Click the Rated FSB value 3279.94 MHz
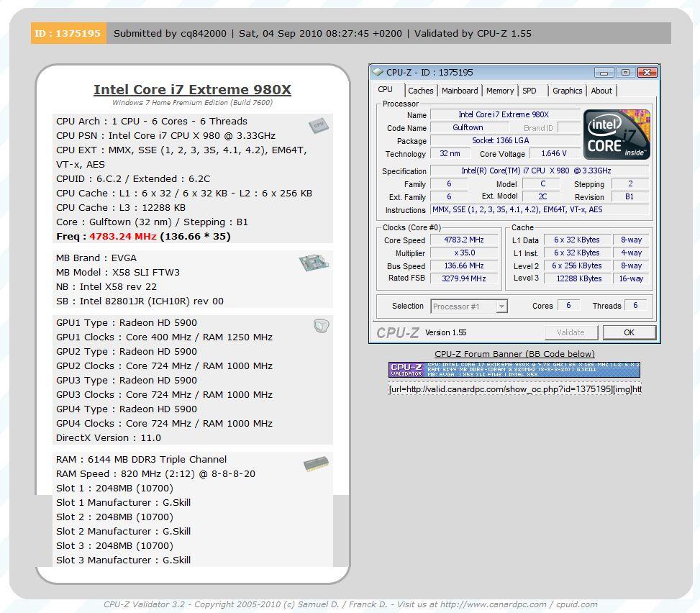700x613 pixels. [464, 278]
